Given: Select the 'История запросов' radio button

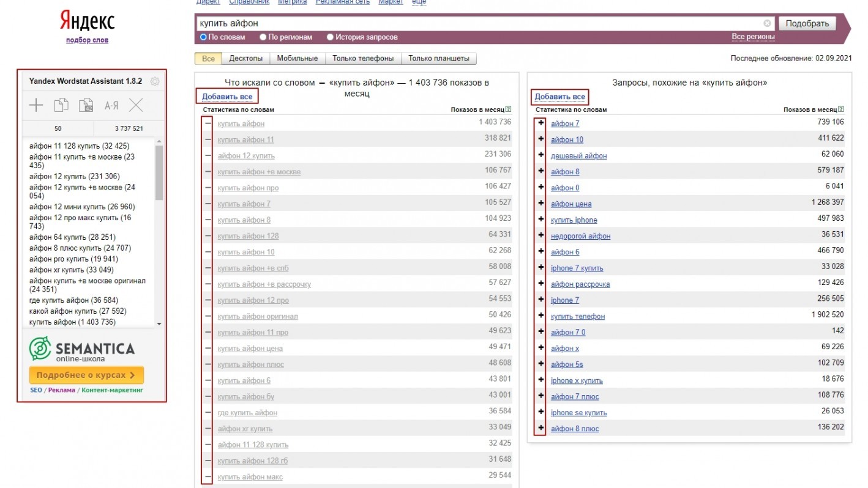Looking at the screenshot, I should (x=331, y=37).
